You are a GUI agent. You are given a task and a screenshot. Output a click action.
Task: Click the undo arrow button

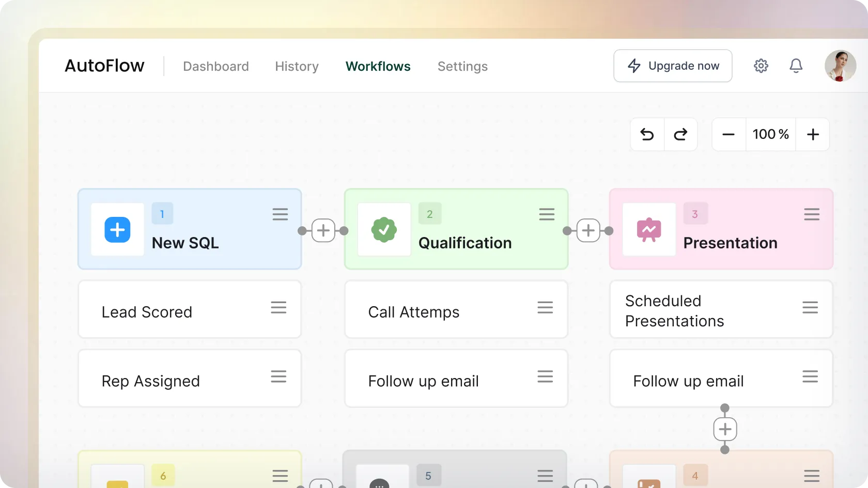click(x=647, y=135)
